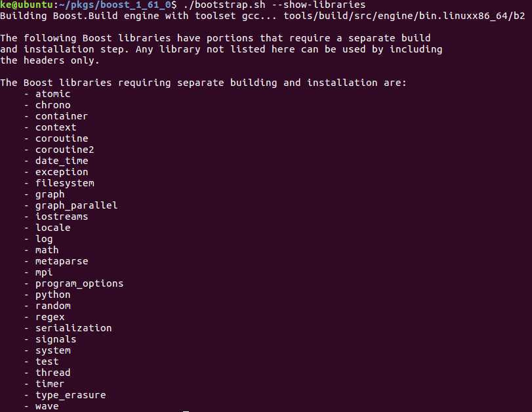Click the ke@ubuntu prompt username

(x=26, y=5)
